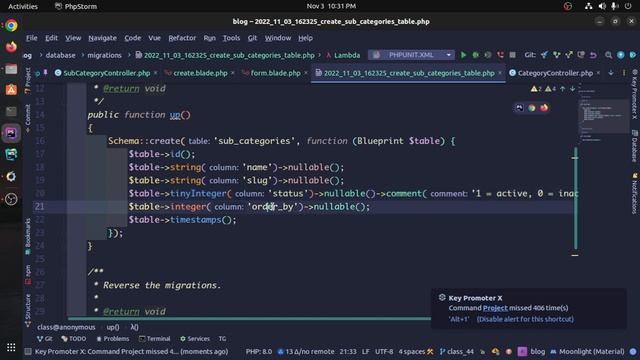
Task: Open Commit tool window sidebar button
Action: tap(28, 118)
